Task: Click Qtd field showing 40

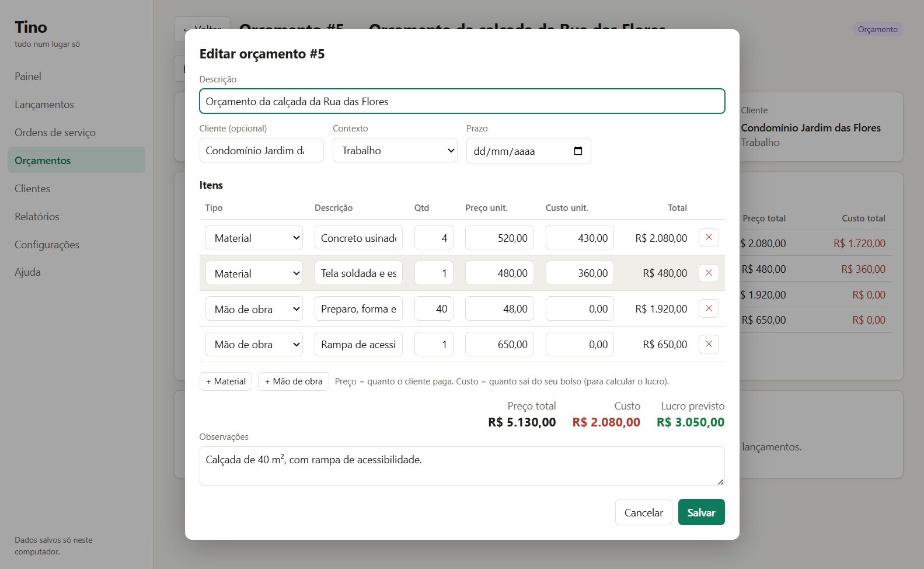Action: (x=434, y=308)
